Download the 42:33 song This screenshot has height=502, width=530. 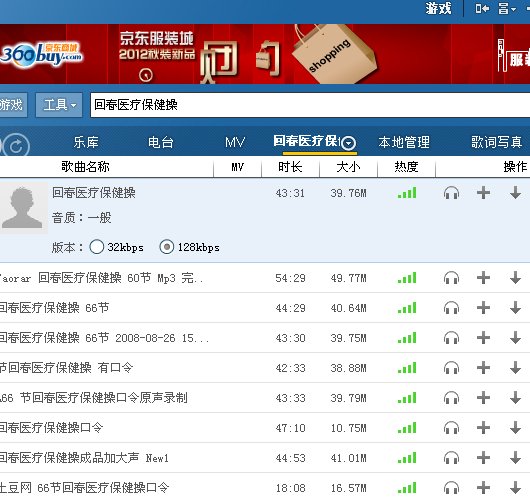pyautogui.click(x=515, y=367)
